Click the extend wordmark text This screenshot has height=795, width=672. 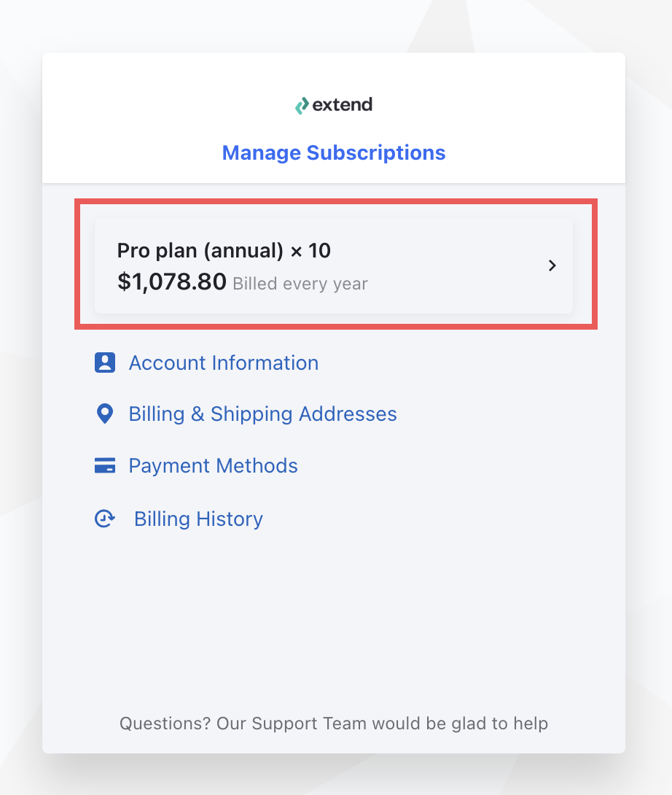pyautogui.click(x=342, y=104)
